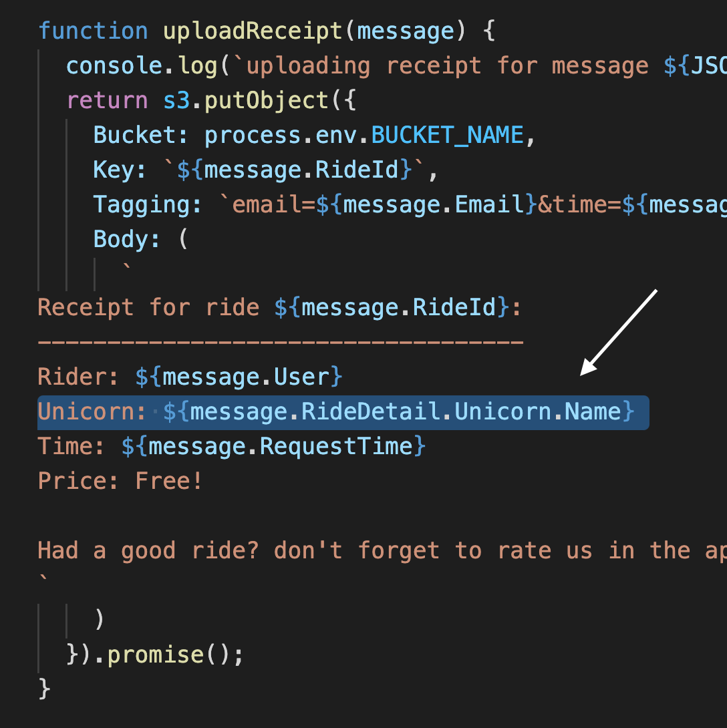The image size is (727, 728).
Task: Click message.Email in the Tagging line
Action: pos(433,205)
